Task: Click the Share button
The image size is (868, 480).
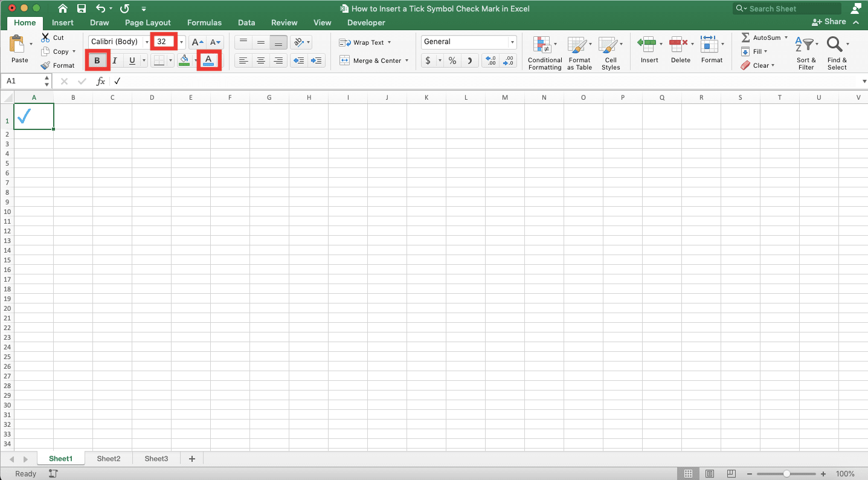Action: coord(828,21)
